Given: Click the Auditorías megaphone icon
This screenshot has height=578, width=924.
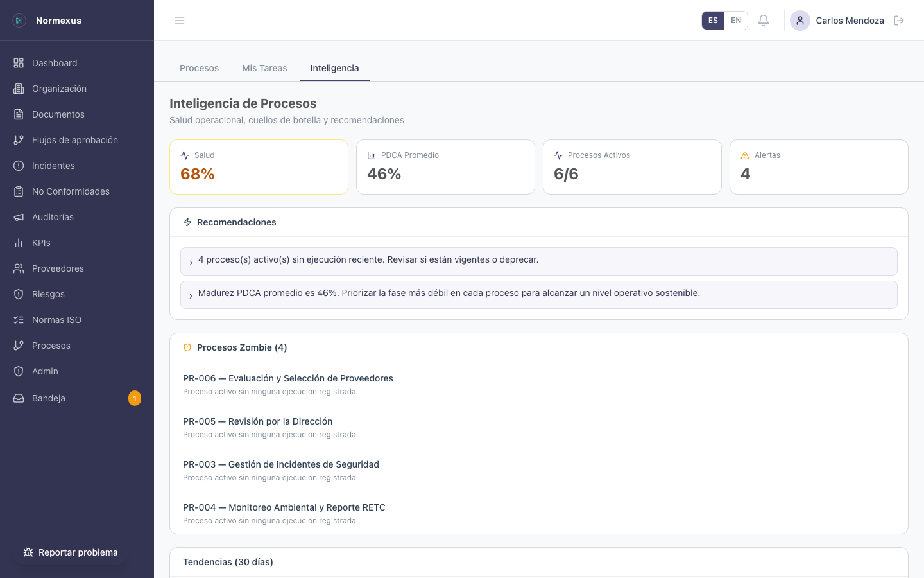Looking at the screenshot, I should [x=19, y=217].
